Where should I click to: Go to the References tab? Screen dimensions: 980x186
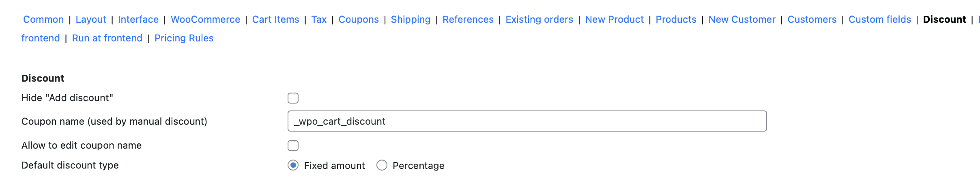[468, 19]
